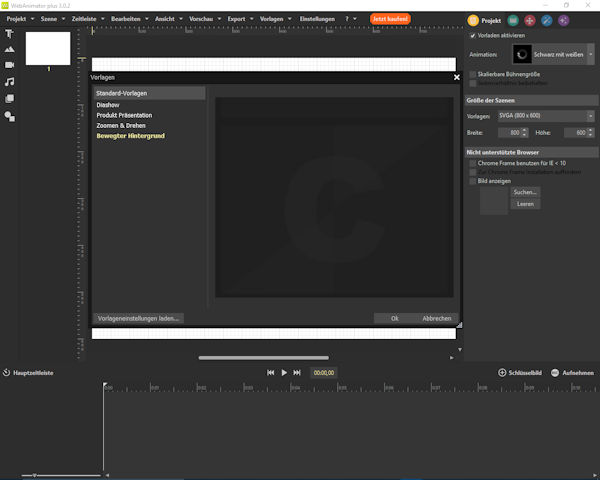Open the Vorlagen SVGA size dropdown

click(590, 116)
